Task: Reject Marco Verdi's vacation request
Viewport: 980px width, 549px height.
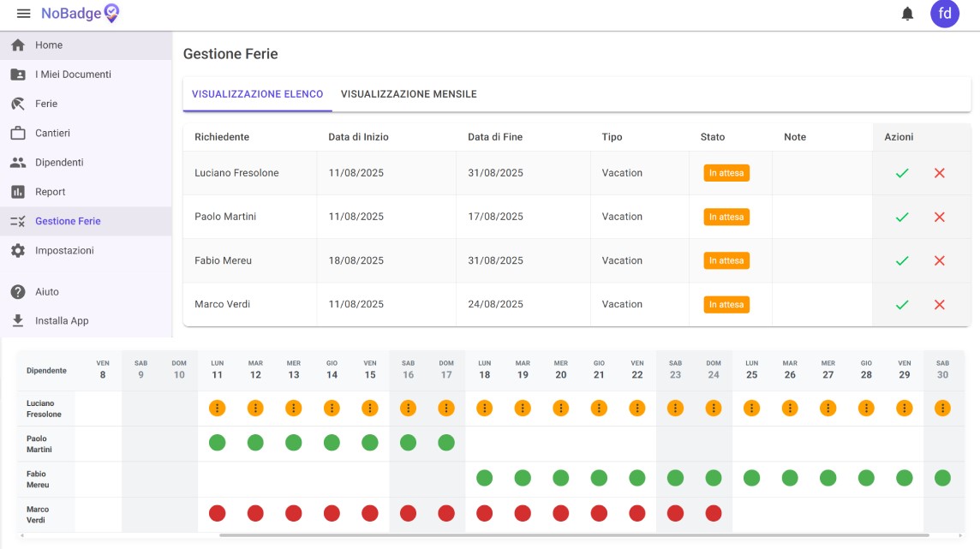Action: click(939, 305)
